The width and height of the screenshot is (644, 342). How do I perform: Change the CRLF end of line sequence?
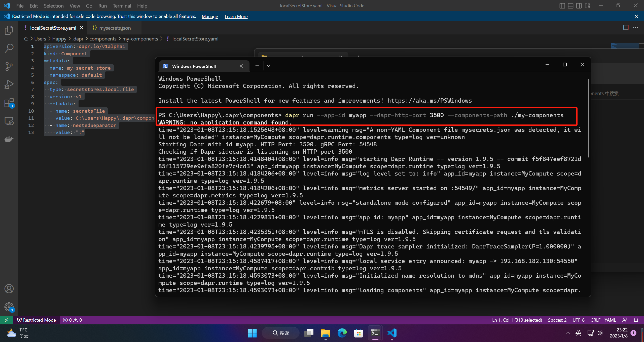tap(595, 320)
